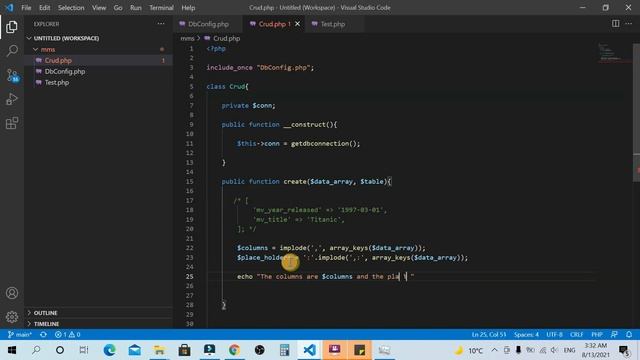
Task: Open the Search view in activity bar
Action: (12, 51)
